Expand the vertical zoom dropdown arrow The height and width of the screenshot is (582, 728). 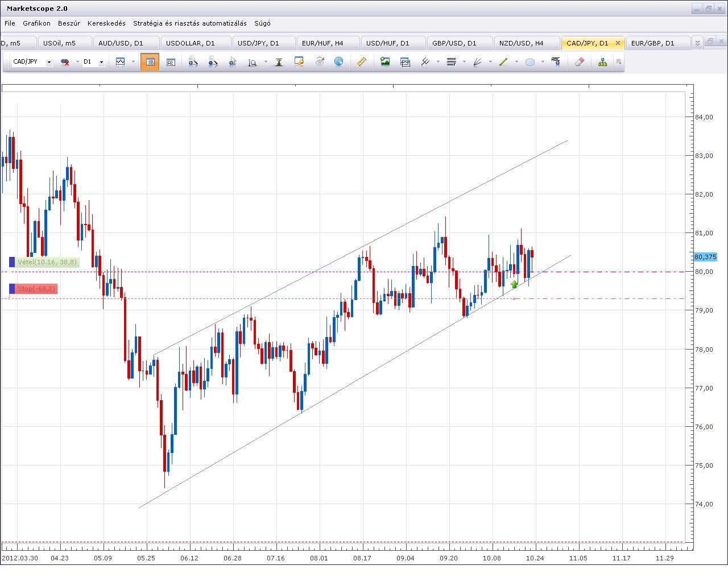[x=265, y=62]
